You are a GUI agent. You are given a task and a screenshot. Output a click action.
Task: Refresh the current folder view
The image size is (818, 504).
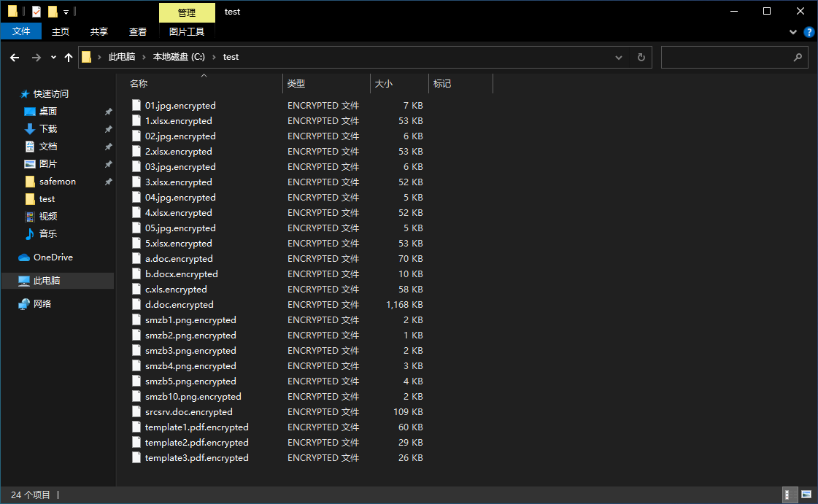[x=641, y=58]
